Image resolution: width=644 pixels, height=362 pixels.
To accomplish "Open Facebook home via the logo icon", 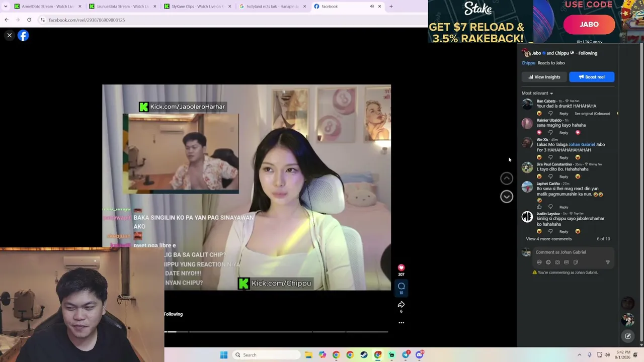I will click(x=23, y=35).
